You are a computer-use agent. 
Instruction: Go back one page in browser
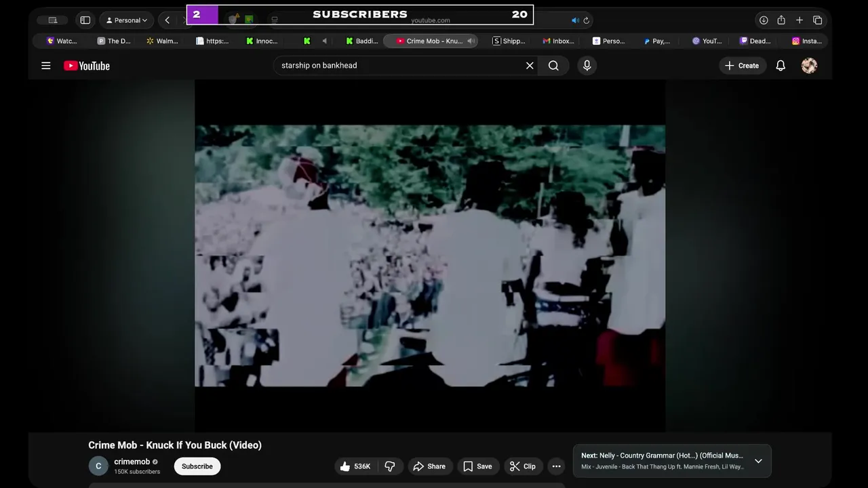tap(167, 20)
